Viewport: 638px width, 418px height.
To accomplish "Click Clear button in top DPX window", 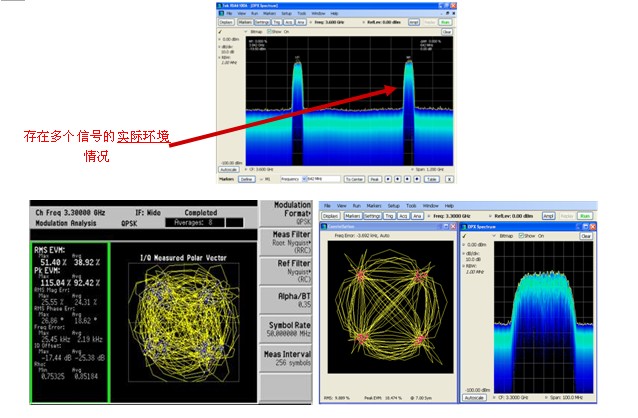I will (447, 32).
